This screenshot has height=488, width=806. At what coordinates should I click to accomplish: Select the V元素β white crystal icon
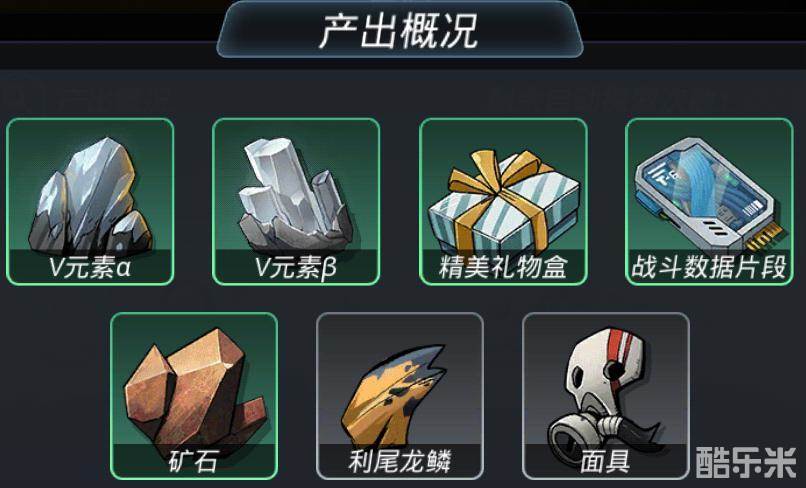pyautogui.click(x=296, y=194)
